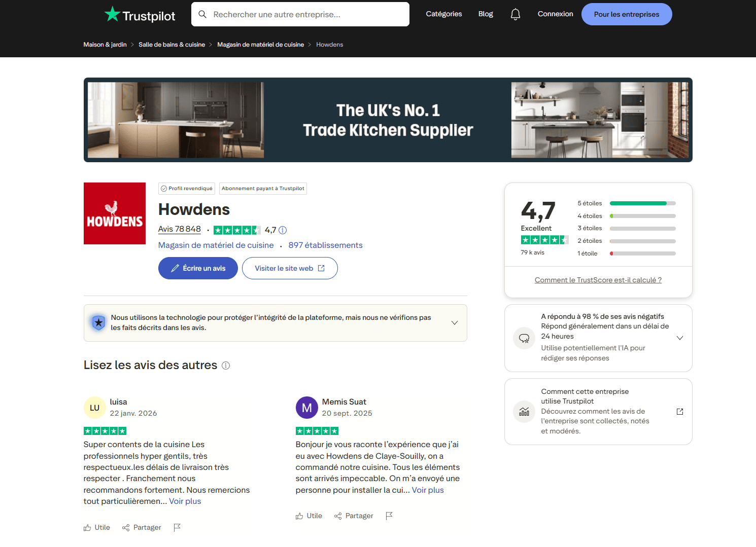The height and width of the screenshot is (547, 756).
Task: Click Memis Suat reviewer name
Action: point(344,402)
